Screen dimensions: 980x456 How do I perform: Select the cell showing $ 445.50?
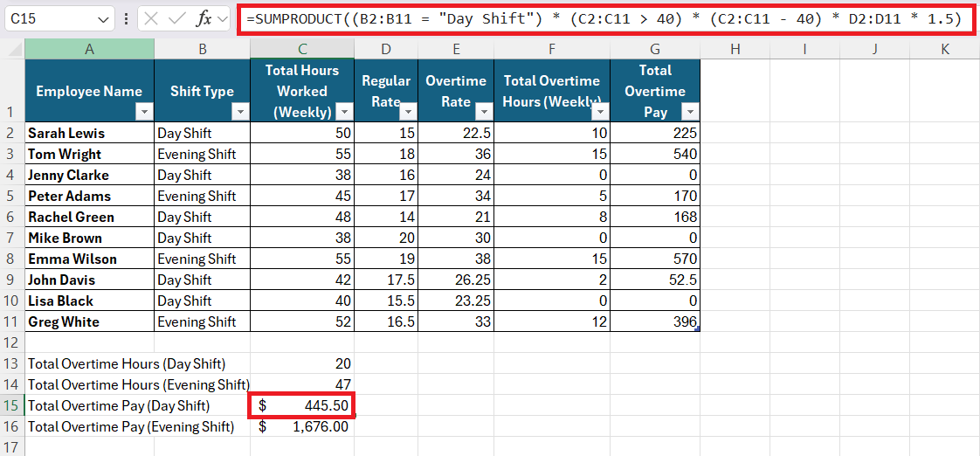pyautogui.click(x=302, y=405)
